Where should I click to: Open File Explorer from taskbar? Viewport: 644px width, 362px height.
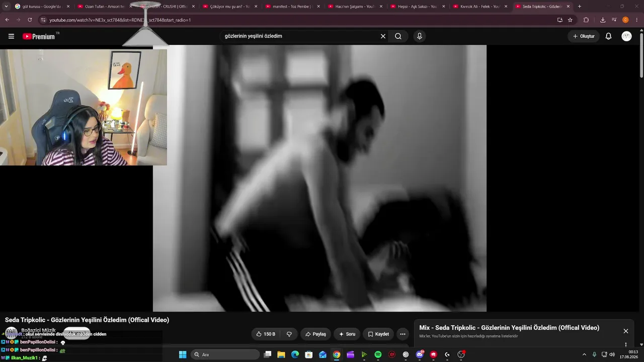click(x=281, y=354)
